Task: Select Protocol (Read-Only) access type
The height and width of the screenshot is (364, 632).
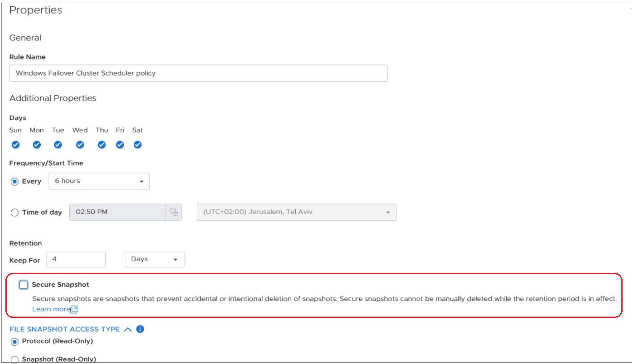Action: [14, 341]
